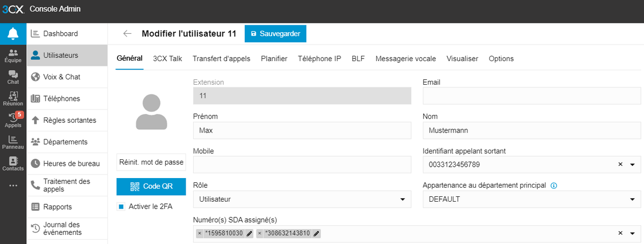Viewport: 644px width, 244px height.
Task: Remove the *308632143810 SDA number tag
Action: point(260,233)
